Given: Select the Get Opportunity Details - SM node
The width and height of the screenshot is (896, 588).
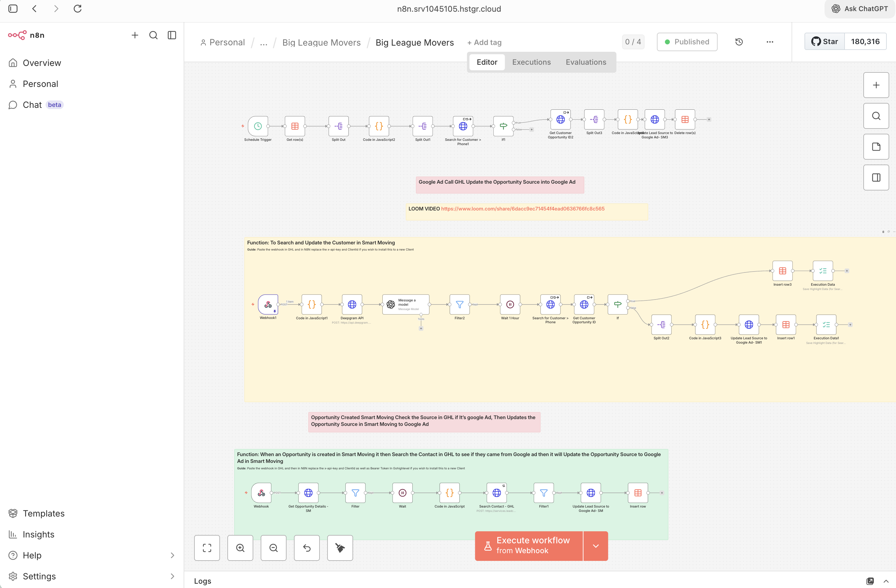Looking at the screenshot, I should tap(308, 493).
